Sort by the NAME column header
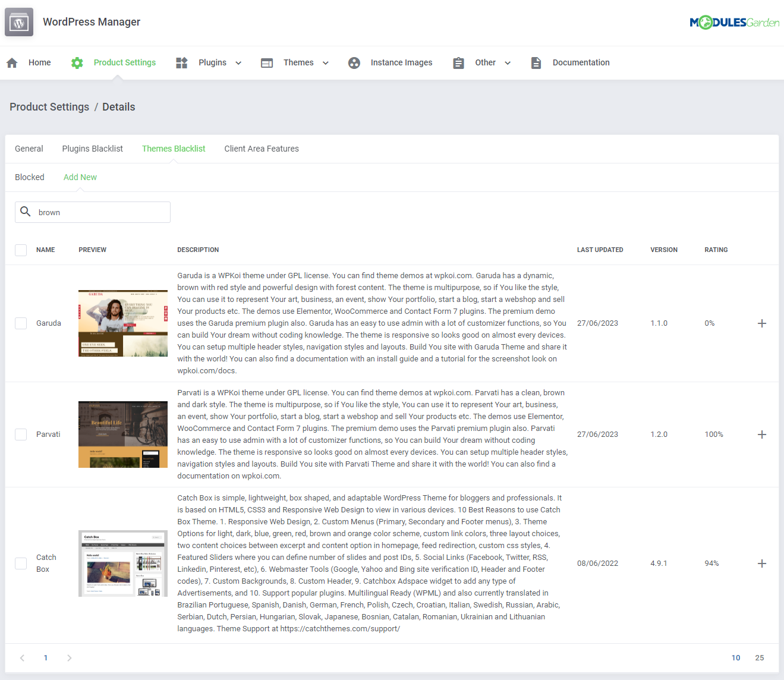784x680 pixels. pos(46,250)
